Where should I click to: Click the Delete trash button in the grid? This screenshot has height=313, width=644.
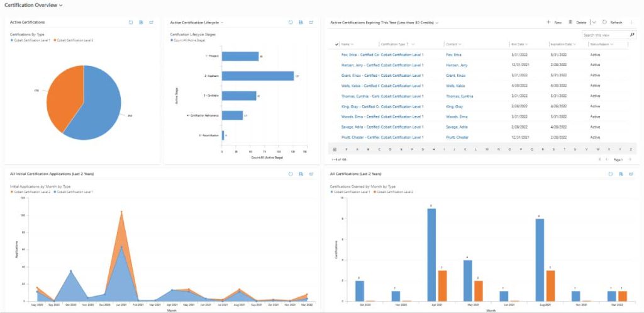[x=577, y=23]
